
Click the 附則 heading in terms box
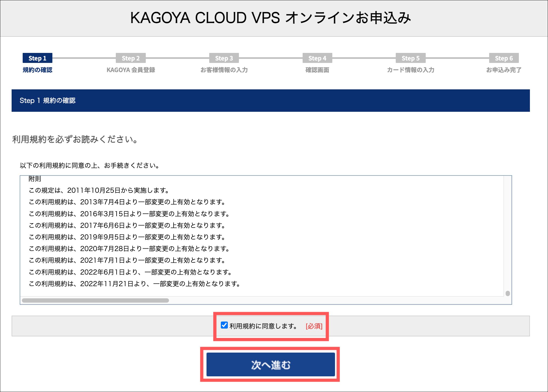pos(35,179)
